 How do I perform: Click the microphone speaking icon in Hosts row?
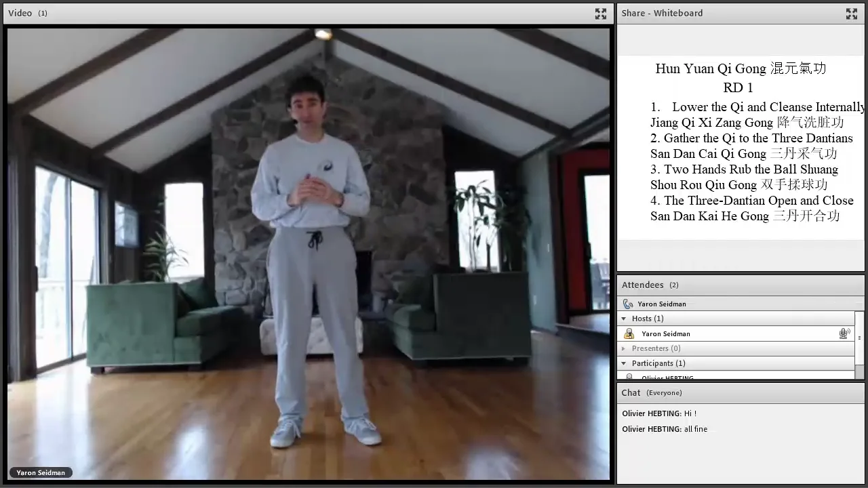844,333
